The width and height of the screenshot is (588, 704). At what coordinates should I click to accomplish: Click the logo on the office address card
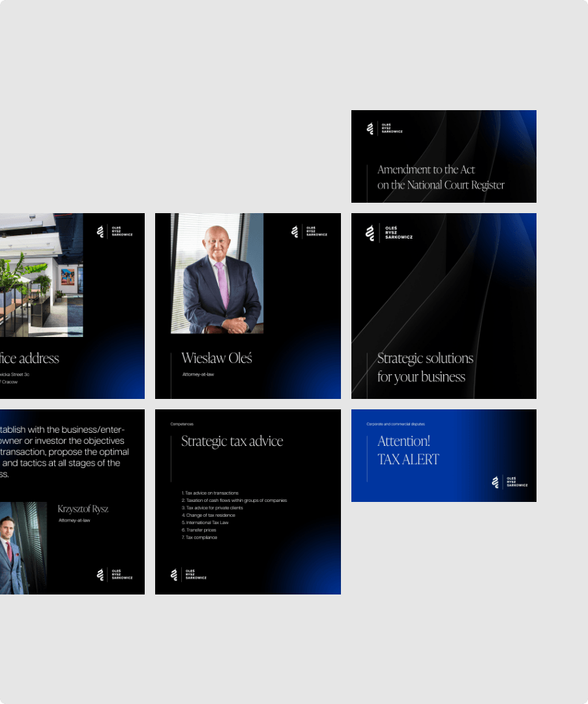tap(114, 231)
